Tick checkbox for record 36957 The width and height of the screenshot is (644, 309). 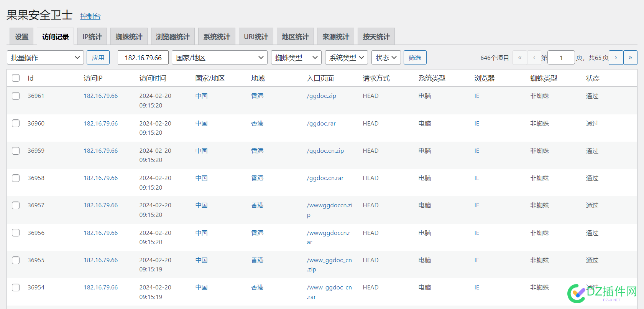[x=16, y=205]
